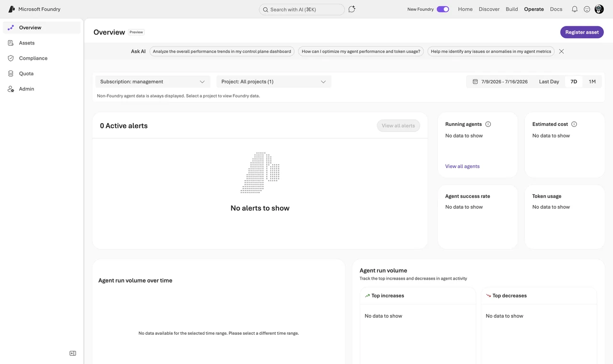The image size is (613, 364).
Task: Click the Estimated cost info icon
Action: [574, 124]
